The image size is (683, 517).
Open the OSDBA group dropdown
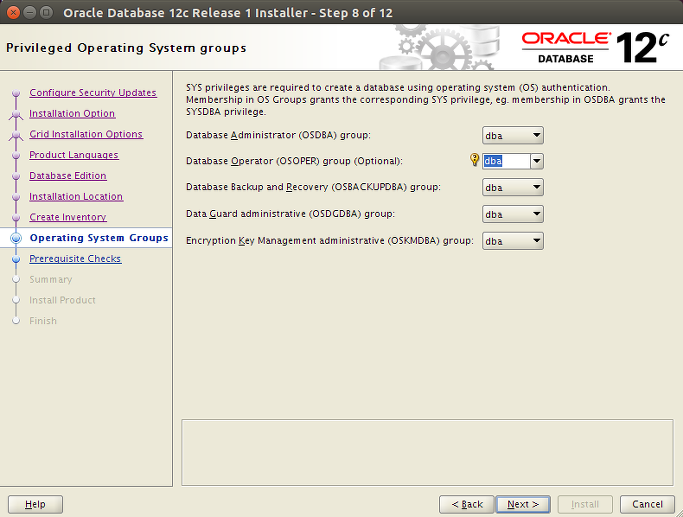tap(513, 135)
